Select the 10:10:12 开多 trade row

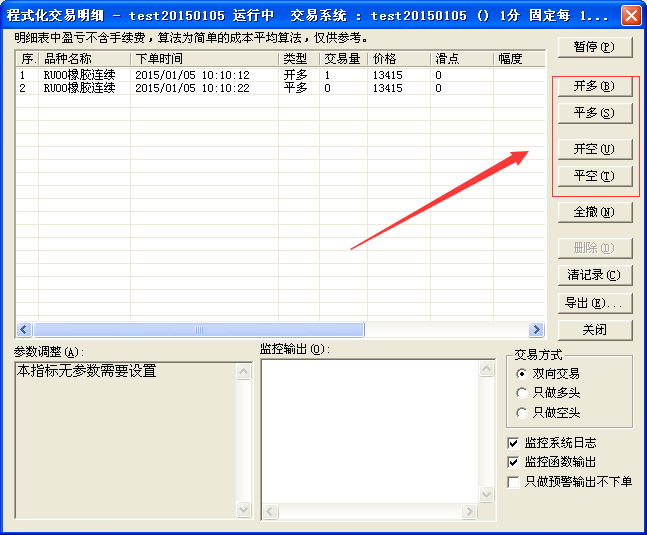coord(281,75)
